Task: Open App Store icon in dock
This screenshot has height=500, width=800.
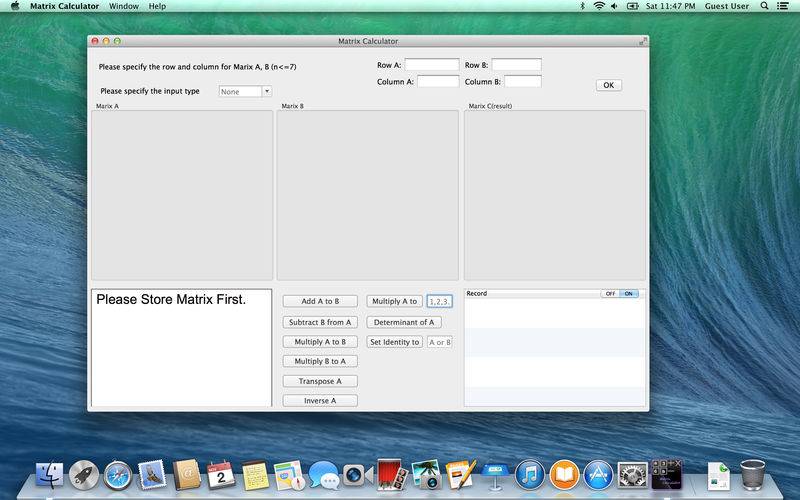Action: 598,474
